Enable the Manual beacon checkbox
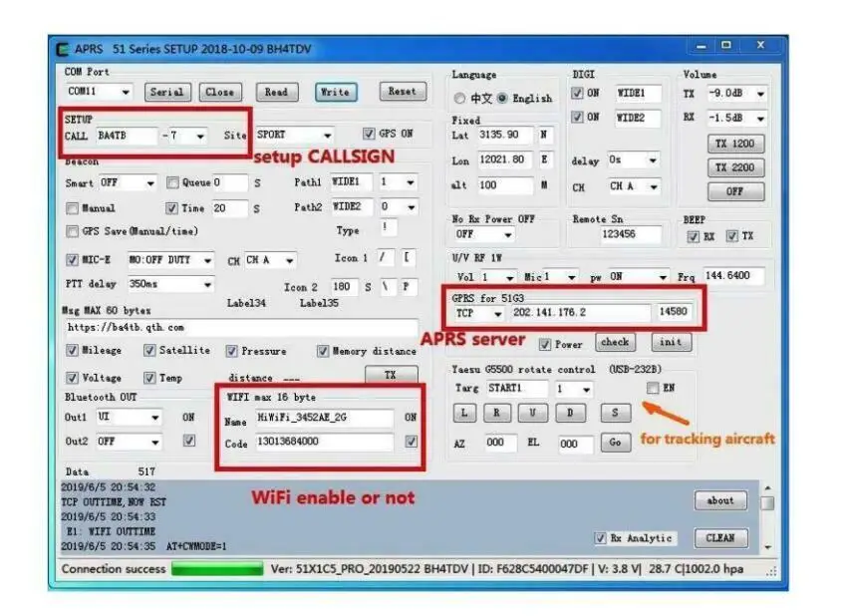The image size is (845, 616). (x=72, y=208)
